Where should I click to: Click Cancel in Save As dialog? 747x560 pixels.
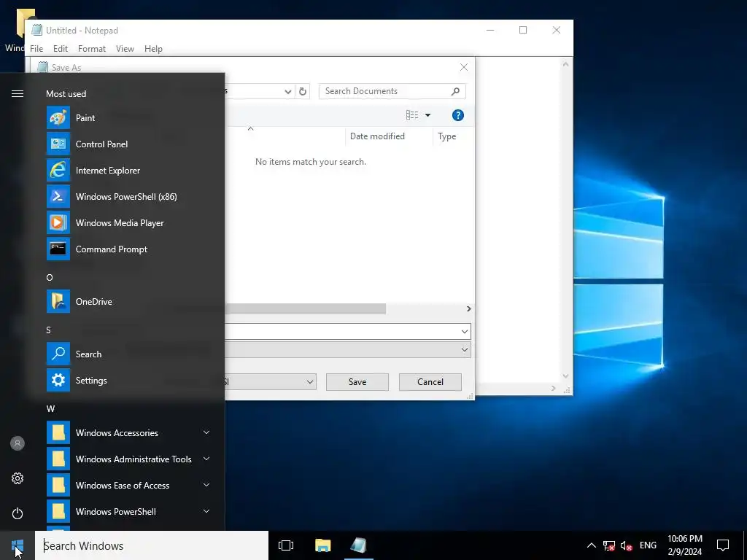coord(430,382)
